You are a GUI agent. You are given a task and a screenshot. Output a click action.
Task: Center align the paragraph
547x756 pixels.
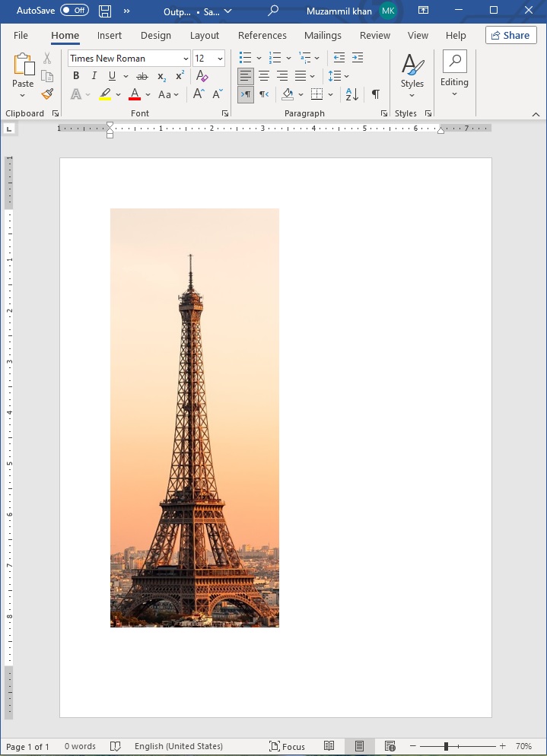[x=264, y=76]
